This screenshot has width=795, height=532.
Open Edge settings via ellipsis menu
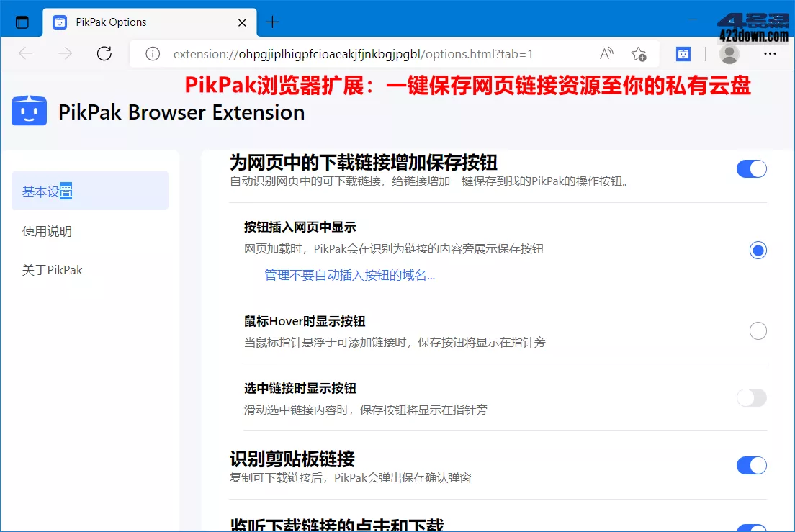coord(770,54)
